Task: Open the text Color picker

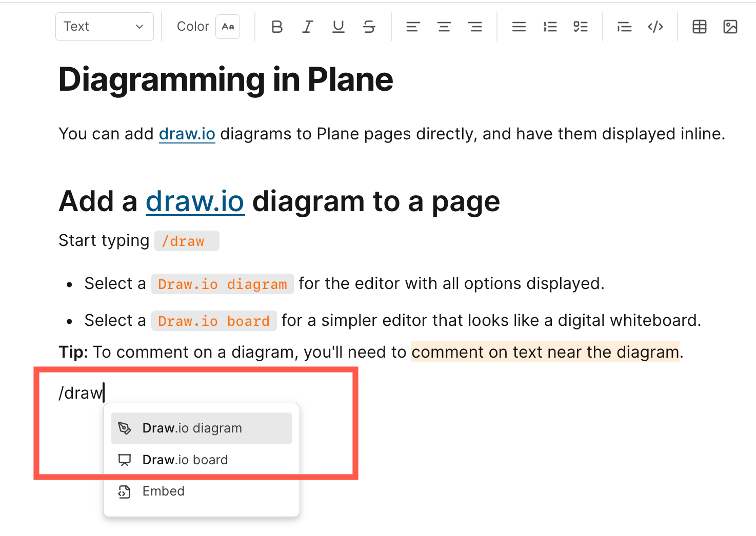Action: pyautogui.click(x=228, y=26)
